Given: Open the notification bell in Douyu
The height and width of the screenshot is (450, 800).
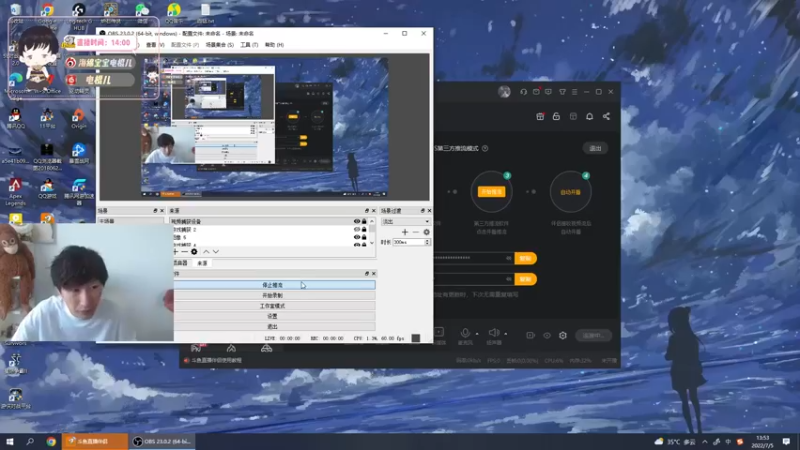Looking at the screenshot, I should (590, 116).
